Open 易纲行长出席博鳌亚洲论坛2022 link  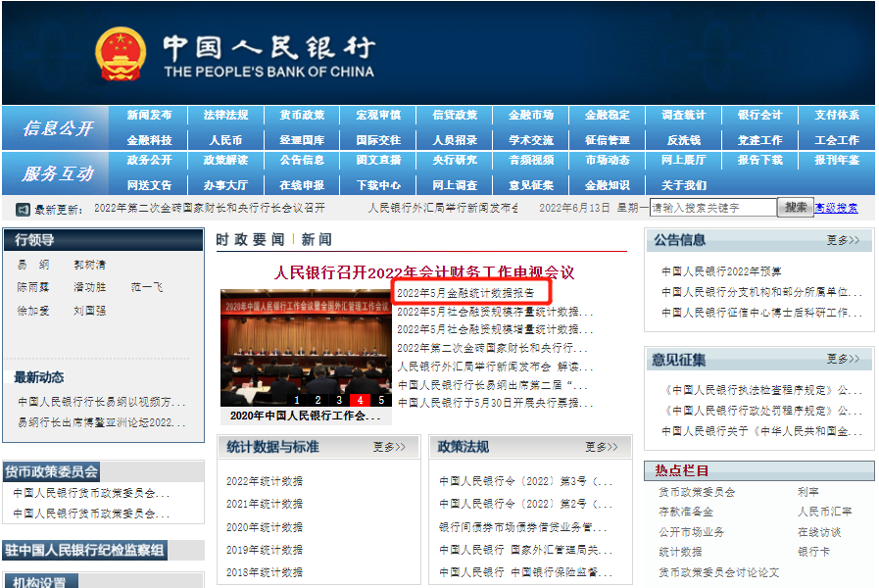[x=101, y=422]
